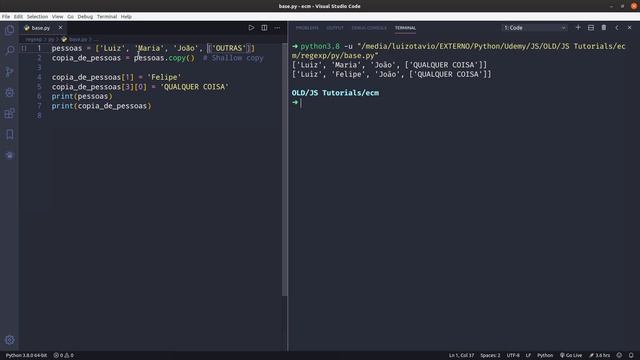Click the Python 3.8.0 64-bit interpreter status
This screenshot has width=640, height=360.
(26, 355)
